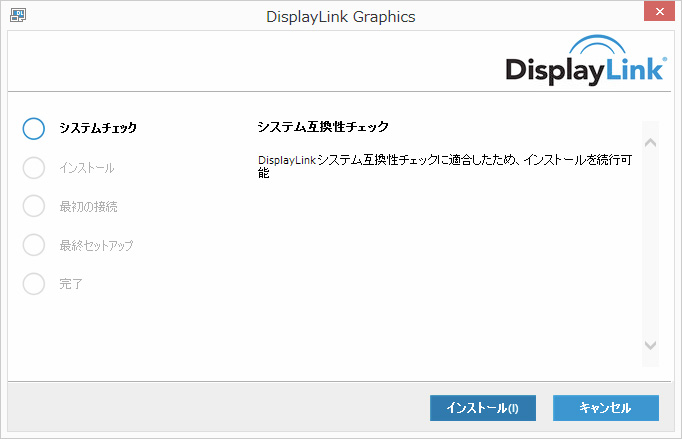Select the 最終セットアップ step circle

click(x=33, y=245)
